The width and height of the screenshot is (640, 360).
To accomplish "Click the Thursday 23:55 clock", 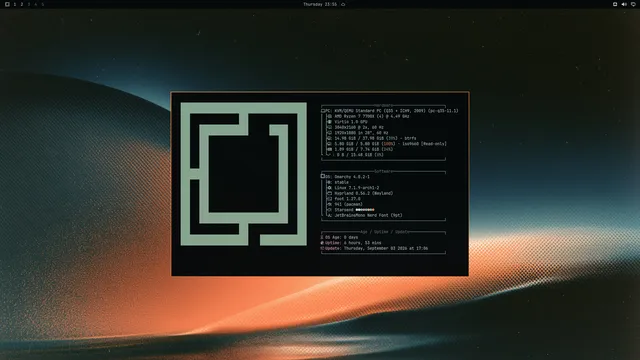I will coord(320,4).
